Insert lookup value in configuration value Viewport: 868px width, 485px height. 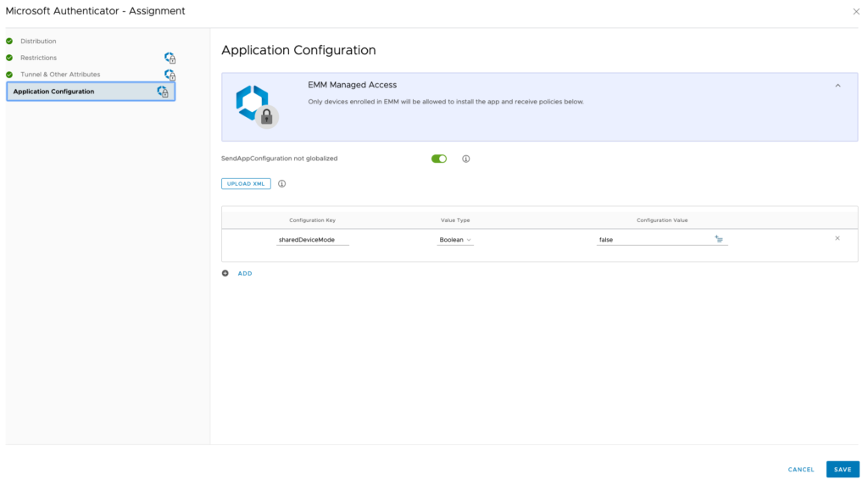pos(719,239)
